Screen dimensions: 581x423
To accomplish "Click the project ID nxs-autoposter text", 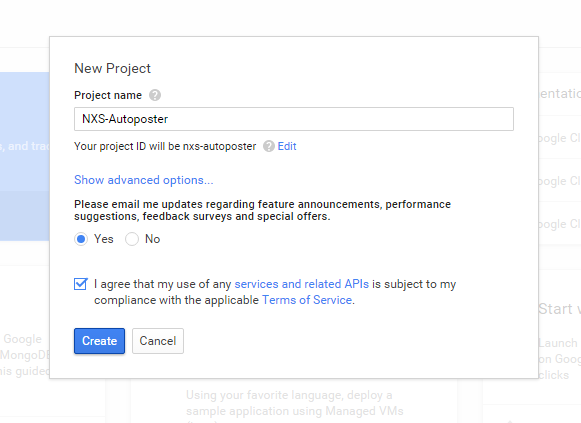I will point(219,146).
